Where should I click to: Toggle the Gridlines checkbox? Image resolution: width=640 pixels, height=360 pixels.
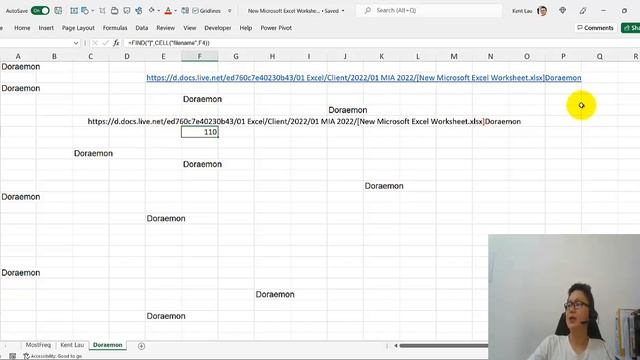coord(195,11)
